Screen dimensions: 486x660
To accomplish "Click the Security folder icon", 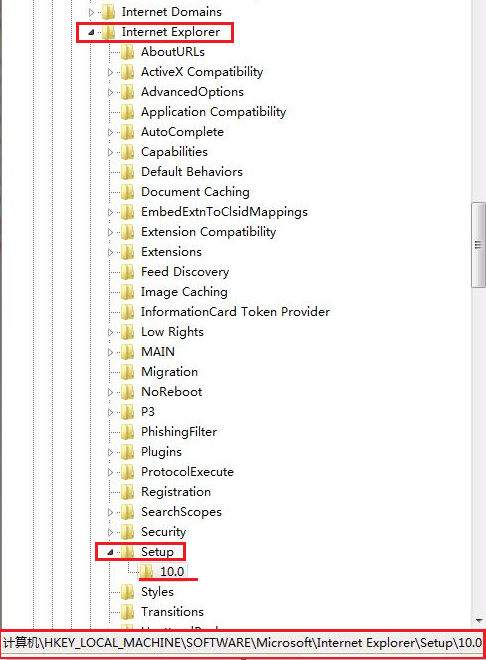I will pyautogui.click(x=127, y=532).
